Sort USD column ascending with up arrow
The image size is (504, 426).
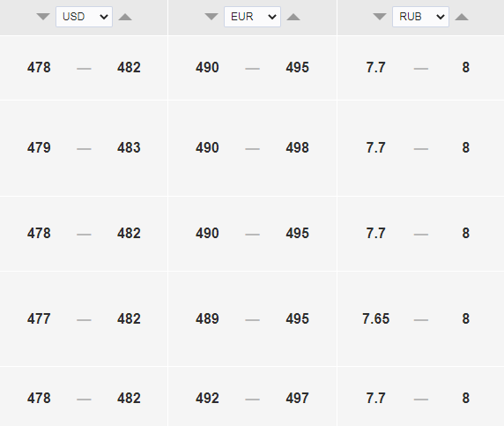point(125,17)
